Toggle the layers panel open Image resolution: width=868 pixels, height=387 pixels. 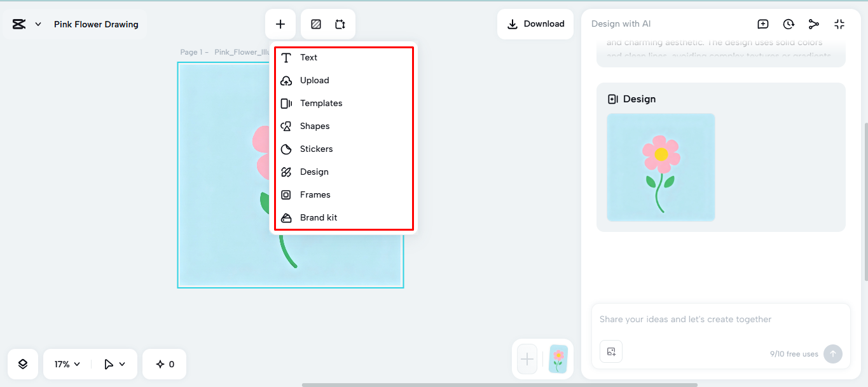(x=22, y=363)
